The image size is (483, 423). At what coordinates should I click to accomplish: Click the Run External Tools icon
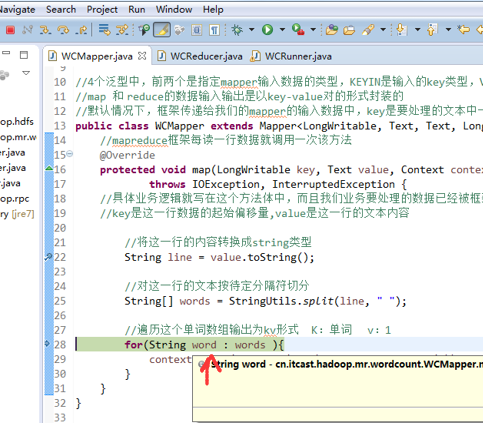298,30
